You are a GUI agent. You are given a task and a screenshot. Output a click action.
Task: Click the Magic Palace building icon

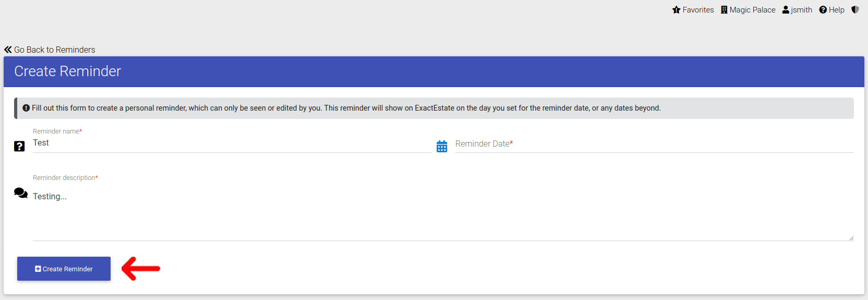click(724, 10)
